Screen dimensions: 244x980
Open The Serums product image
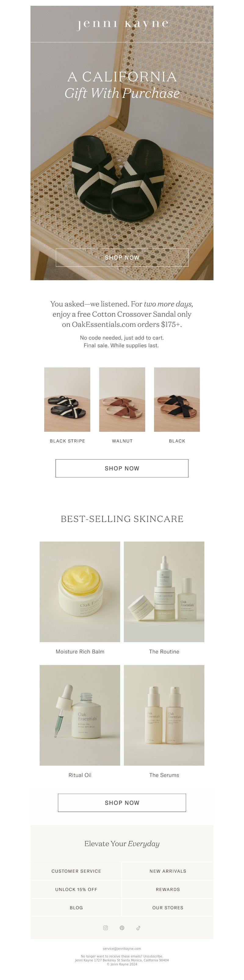pos(164,715)
